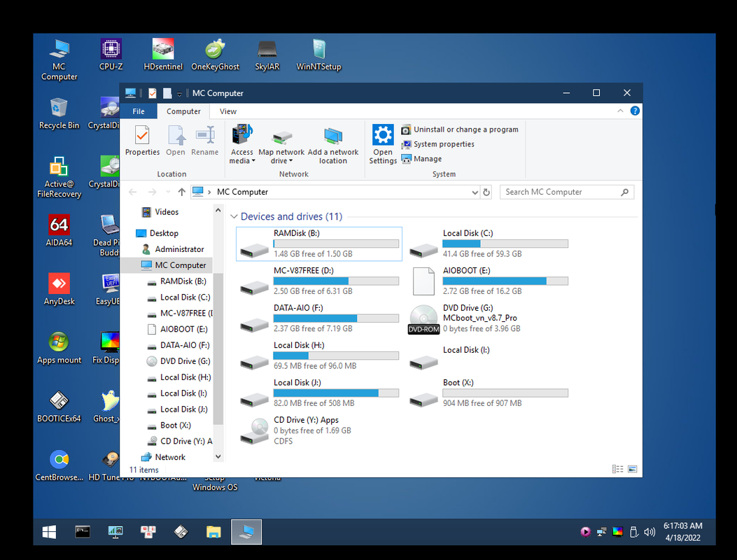Open the recent locations dropdown arrow
Viewport: 737px width, 560px height.
coord(168,192)
